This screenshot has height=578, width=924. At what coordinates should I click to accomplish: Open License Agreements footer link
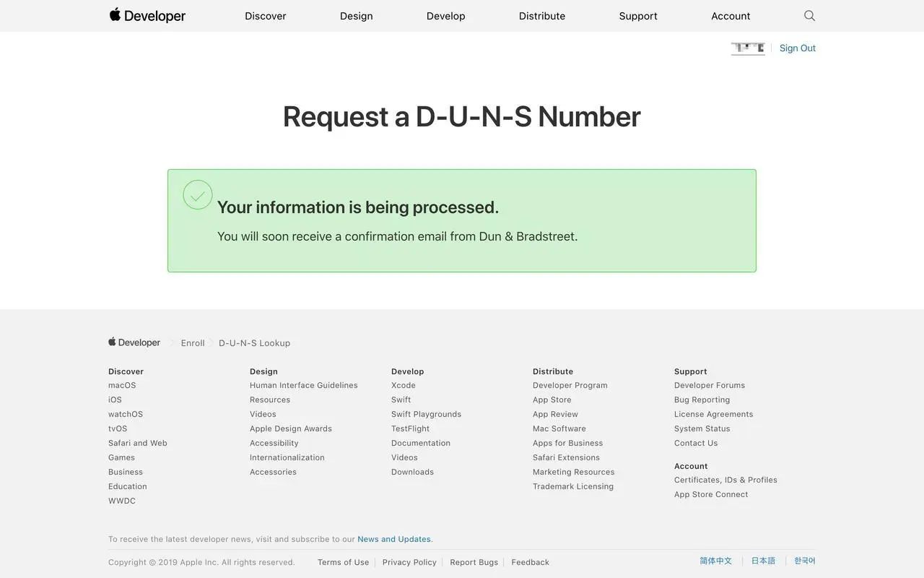pyautogui.click(x=714, y=414)
